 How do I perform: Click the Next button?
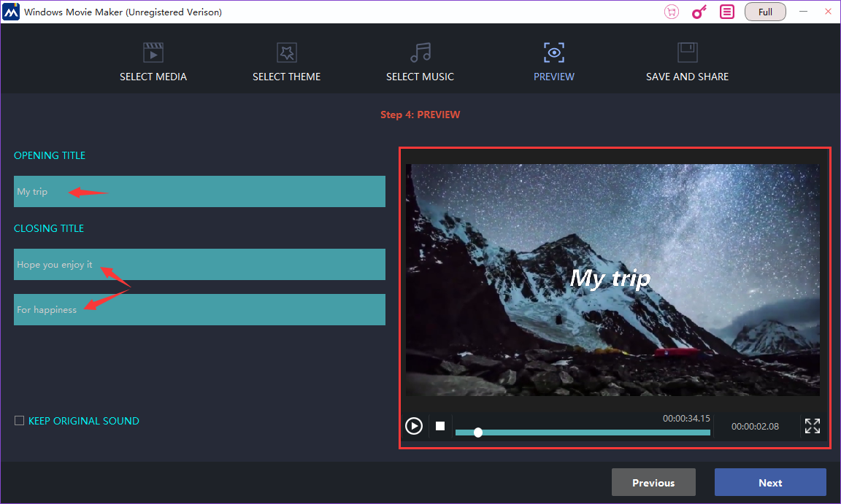pos(770,483)
